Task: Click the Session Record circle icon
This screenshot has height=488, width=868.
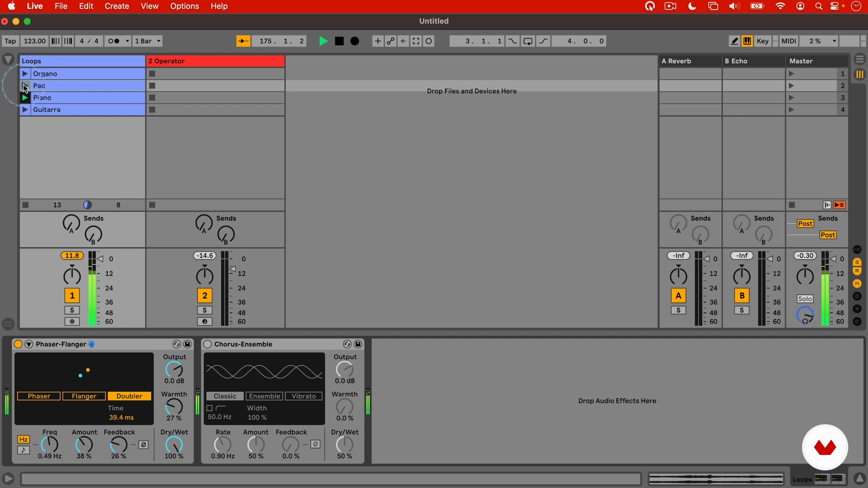Action: [429, 41]
